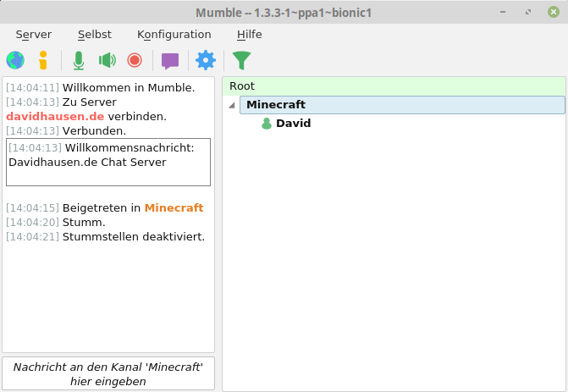Show server information with the yellow info icon
The width and height of the screenshot is (568, 392).
(x=43, y=60)
